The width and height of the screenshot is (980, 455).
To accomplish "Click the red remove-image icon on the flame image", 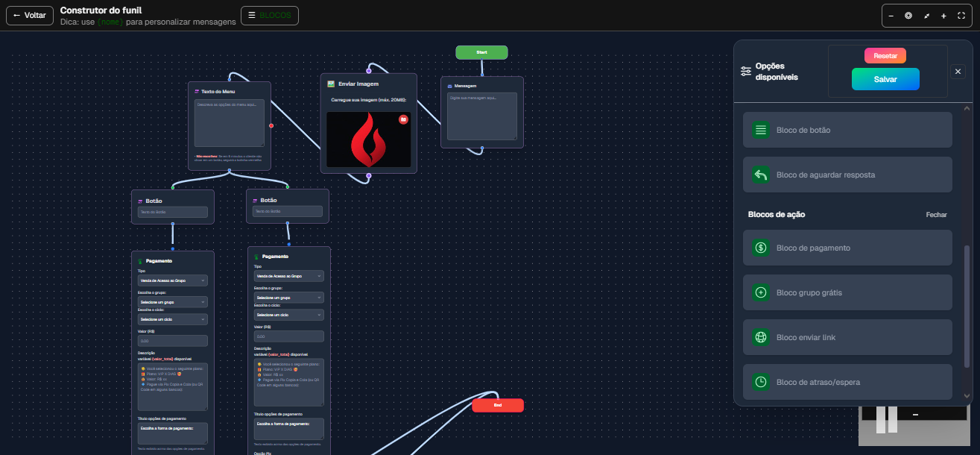I will click(x=403, y=119).
